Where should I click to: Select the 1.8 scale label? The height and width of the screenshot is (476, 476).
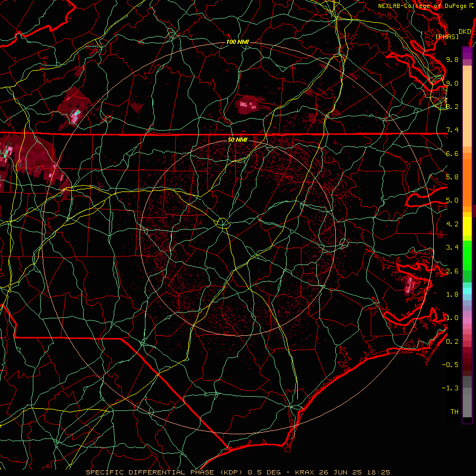pyautogui.click(x=452, y=295)
